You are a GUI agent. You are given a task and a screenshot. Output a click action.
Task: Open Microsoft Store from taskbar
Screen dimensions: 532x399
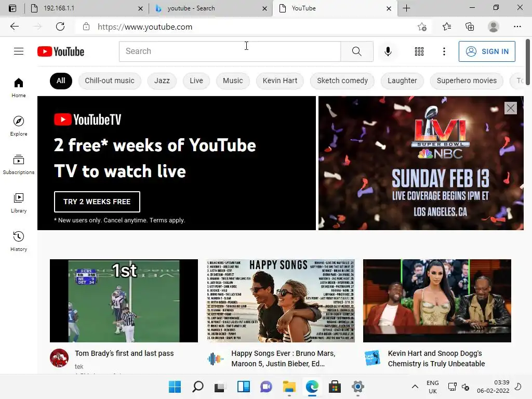pyautogui.click(x=335, y=387)
